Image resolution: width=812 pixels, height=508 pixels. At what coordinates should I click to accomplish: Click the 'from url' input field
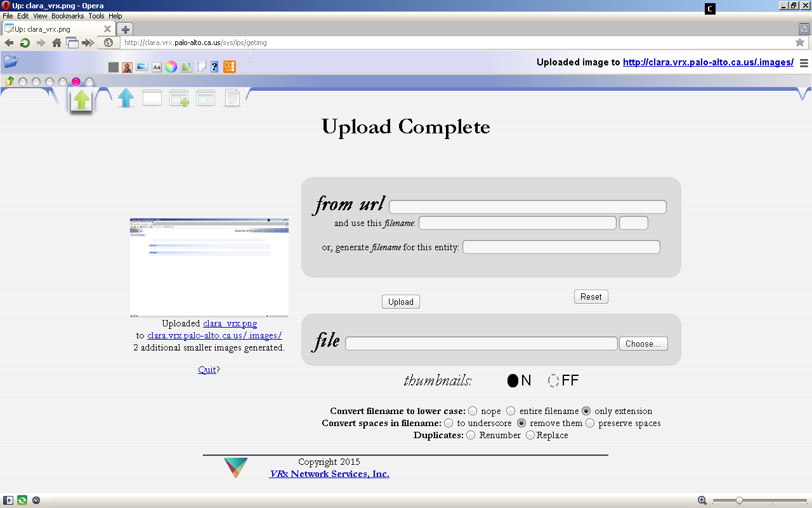(527, 207)
